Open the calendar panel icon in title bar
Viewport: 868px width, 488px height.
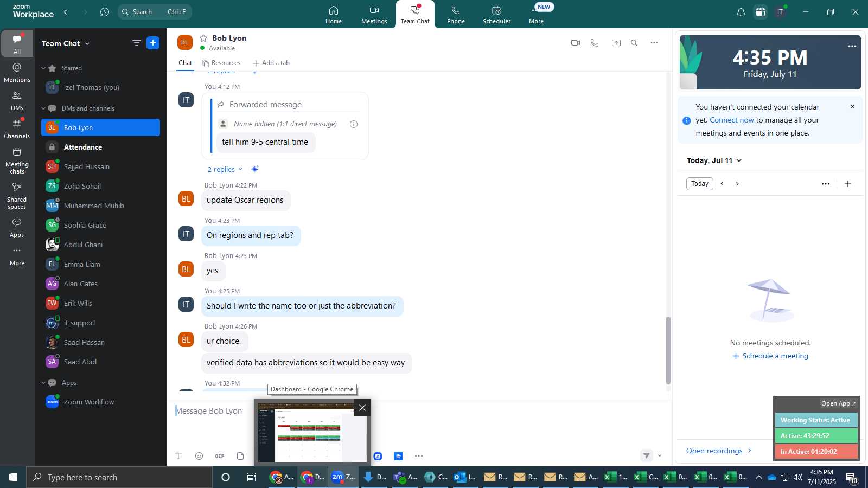click(x=761, y=12)
